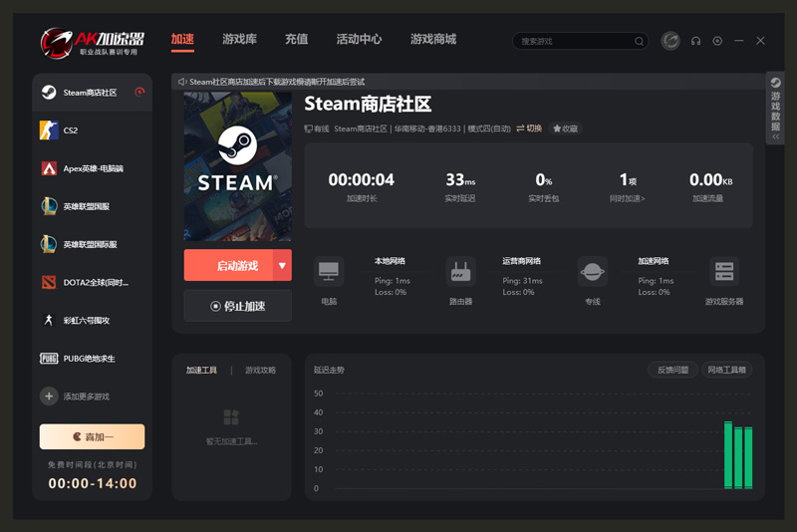Select the DOTA2 game icon
This screenshot has width=797, height=532.
49,282
